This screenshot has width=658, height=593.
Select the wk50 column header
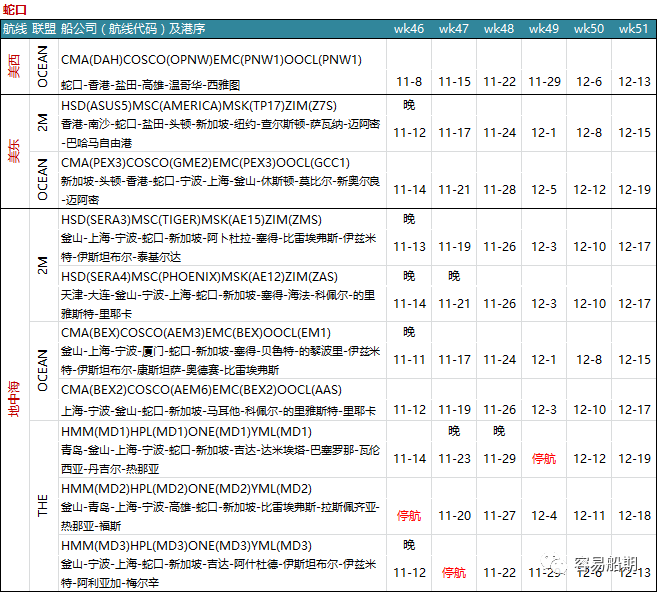click(x=589, y=29)
